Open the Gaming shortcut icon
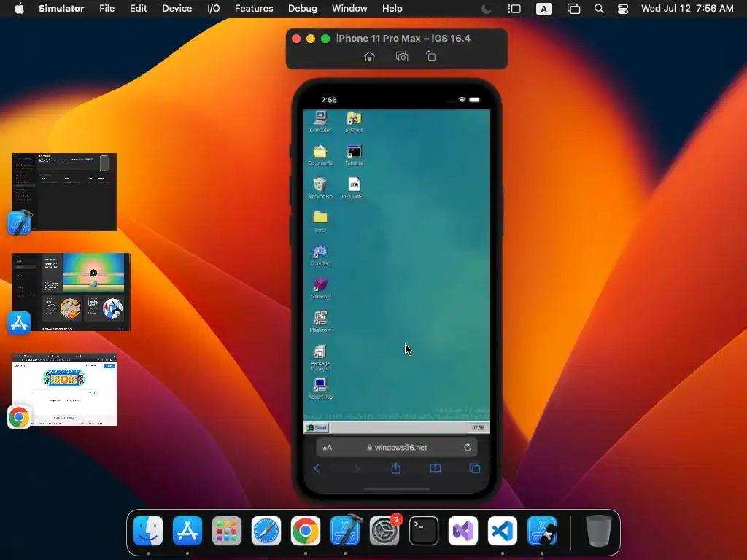 (320, 289)
